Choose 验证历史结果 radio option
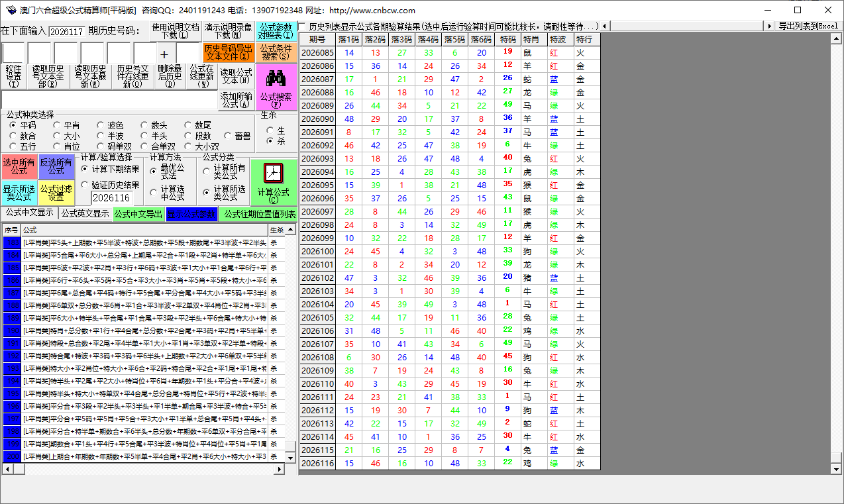844x504 pixels. (85, 185)
